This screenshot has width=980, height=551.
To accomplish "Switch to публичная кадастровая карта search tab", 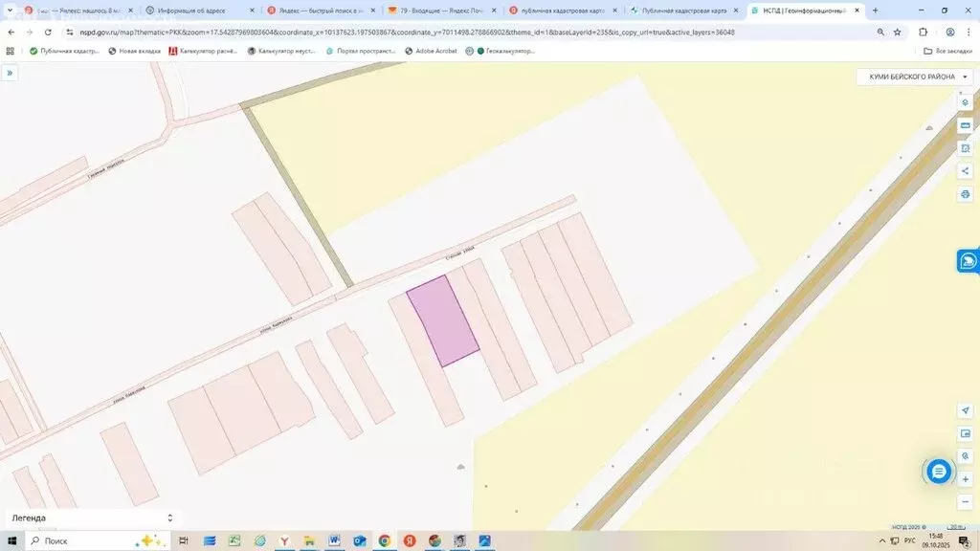I will point(563,11).
